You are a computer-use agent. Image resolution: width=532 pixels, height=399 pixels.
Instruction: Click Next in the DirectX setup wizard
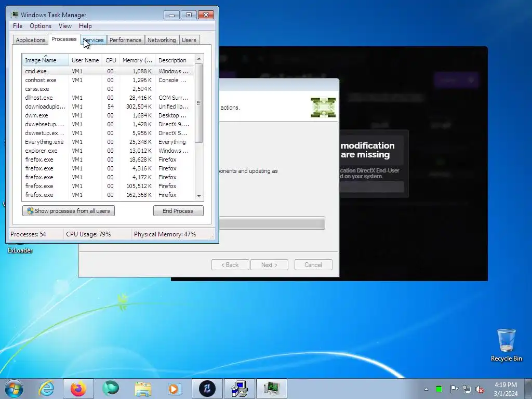point(270,264)
